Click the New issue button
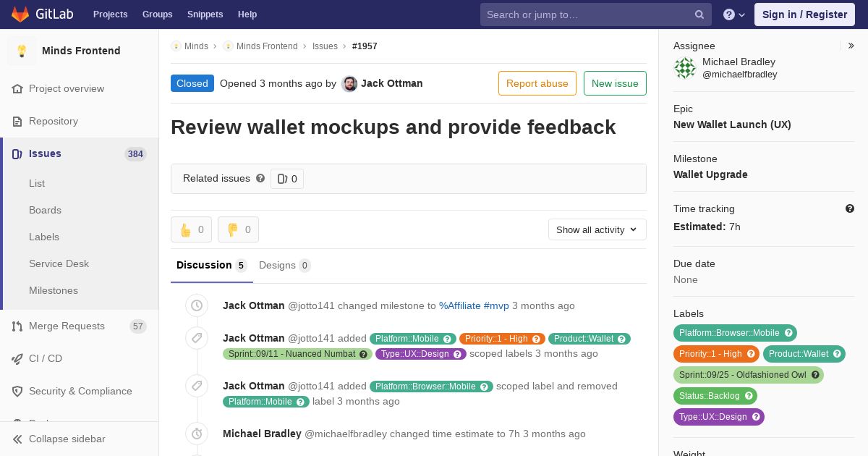 coord(615,83)
